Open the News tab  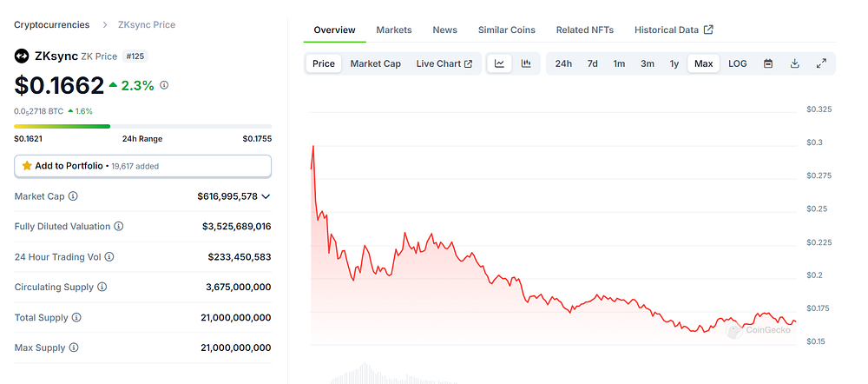coord(445,30)
